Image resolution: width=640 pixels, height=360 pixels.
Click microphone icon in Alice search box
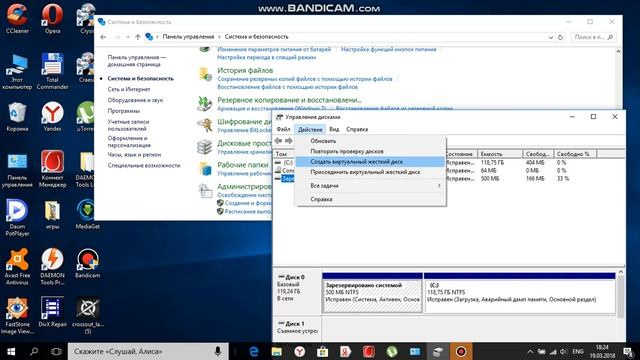pyautogui.click(x=218, y=351)
